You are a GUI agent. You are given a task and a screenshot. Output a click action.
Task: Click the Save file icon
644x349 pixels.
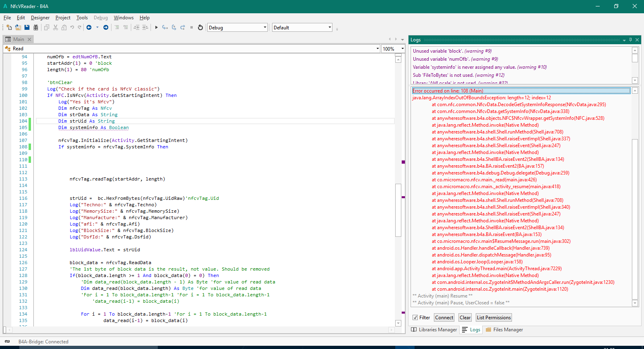[x=27, y=27]
